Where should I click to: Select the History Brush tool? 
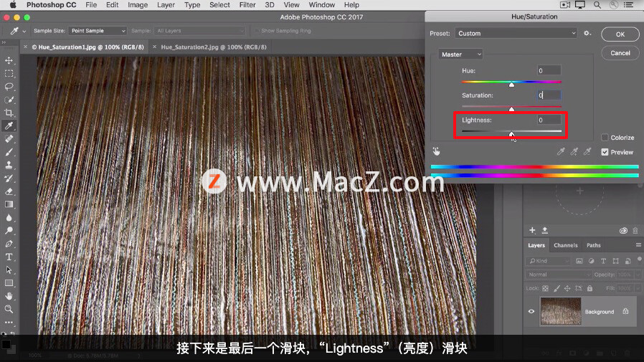9,178
